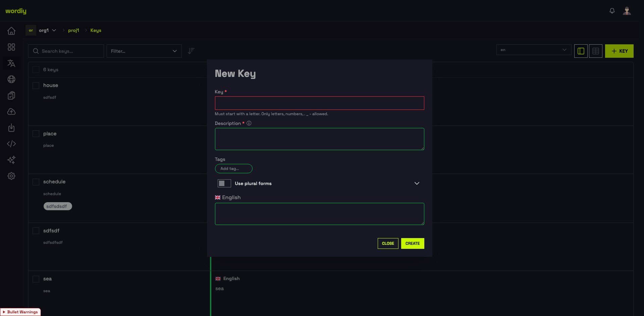
Task: Open the cloud upload icon in sidebar
Action: (x=11, y=111)
